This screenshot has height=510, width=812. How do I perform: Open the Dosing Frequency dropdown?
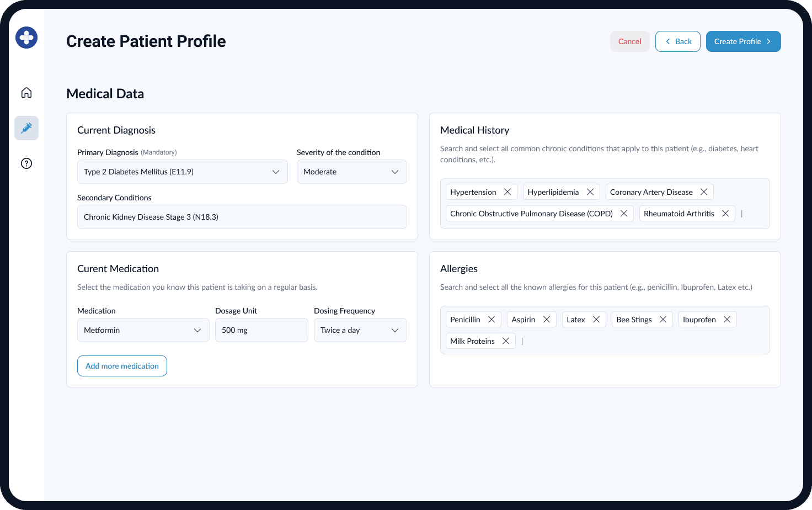click(360, 330)
